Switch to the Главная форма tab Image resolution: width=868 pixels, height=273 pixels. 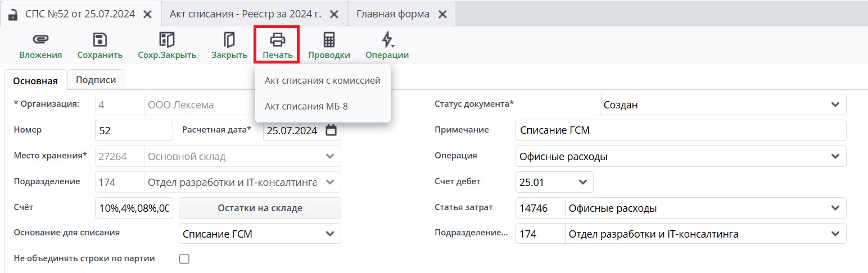[393, 14]
